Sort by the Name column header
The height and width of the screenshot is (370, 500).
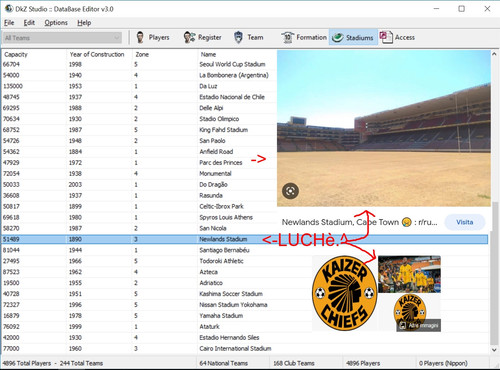(208, 54)
